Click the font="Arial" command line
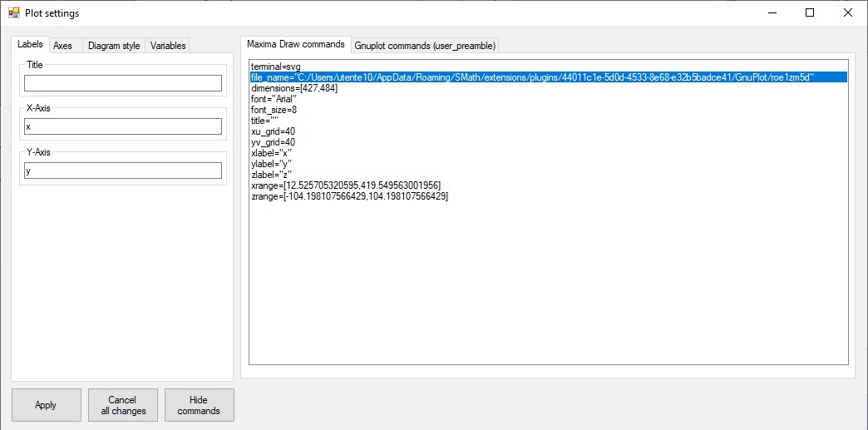This screenshot has width=868, height=430. coord(274,99)
